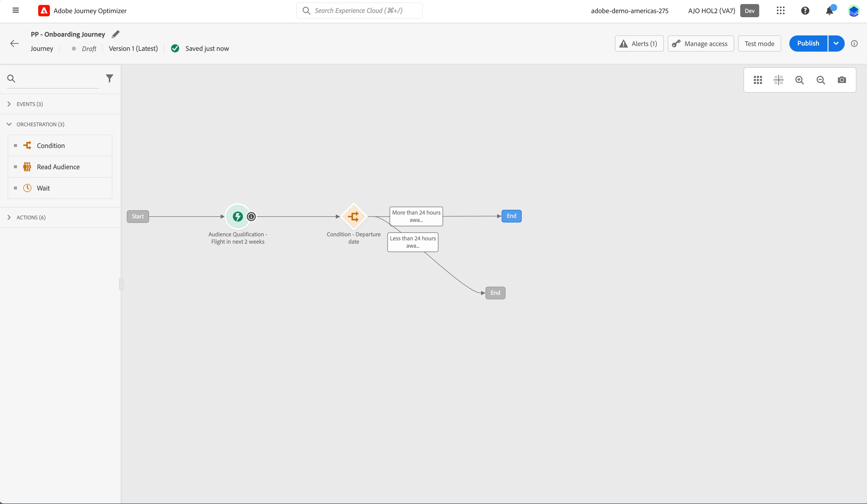The height and width of the screenshot is (504, 867).
Task: Click the gray End node
Action: click(x=495, y=293)
